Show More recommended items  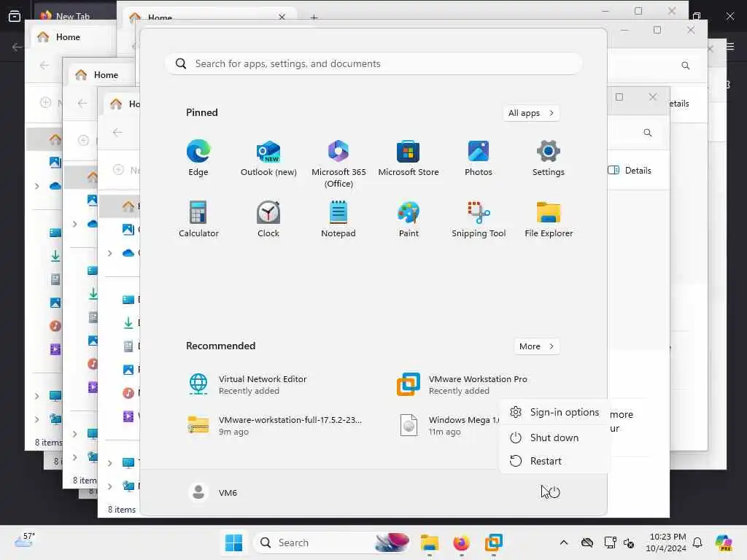tap(536, 346)
